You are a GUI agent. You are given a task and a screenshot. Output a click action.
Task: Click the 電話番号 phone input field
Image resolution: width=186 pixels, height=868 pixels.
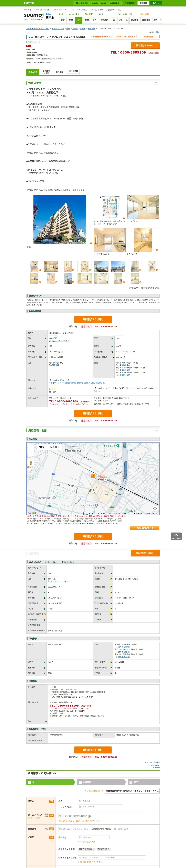(74, 829)
